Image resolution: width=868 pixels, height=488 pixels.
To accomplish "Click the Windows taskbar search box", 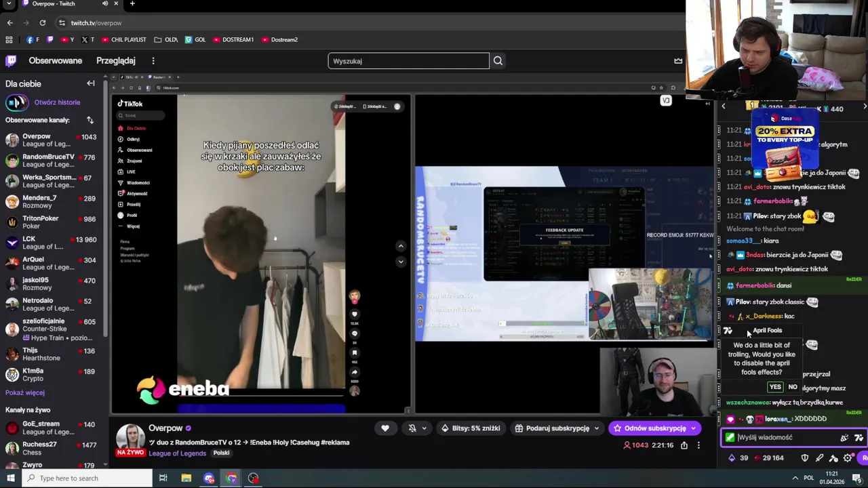I will click(x=87, y=479).
